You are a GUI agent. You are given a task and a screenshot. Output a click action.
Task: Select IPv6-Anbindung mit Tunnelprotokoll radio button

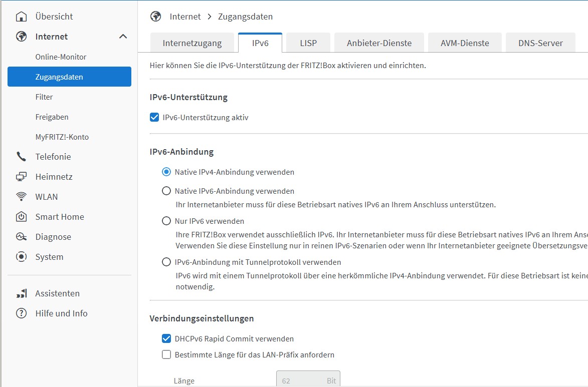point(166,262)
